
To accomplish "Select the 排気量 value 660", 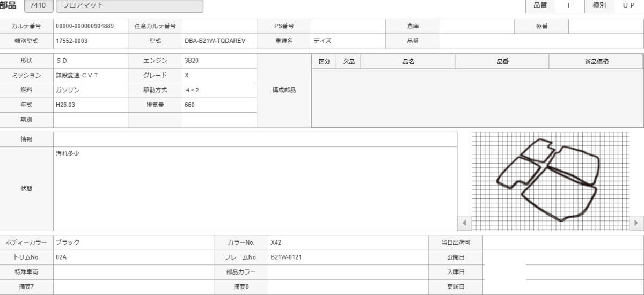I will pos(189,105).
